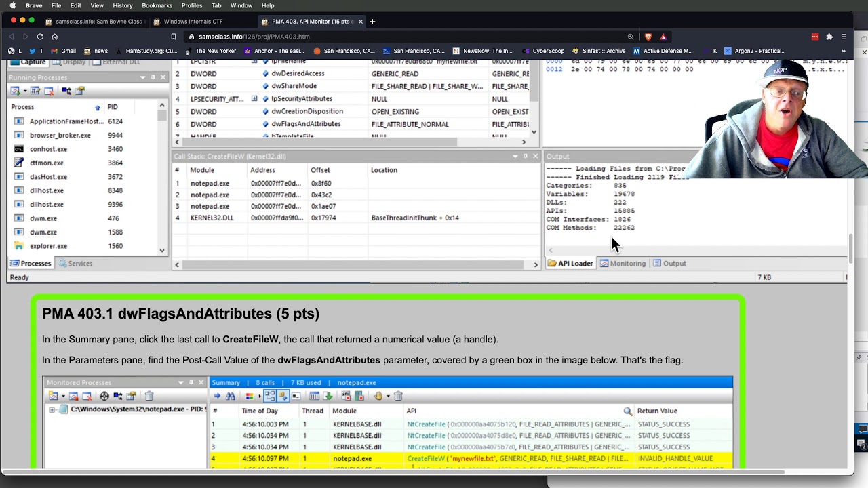Open Brave Rewards triangle icon
Screen dimensions: 868x488
(663, 37)
